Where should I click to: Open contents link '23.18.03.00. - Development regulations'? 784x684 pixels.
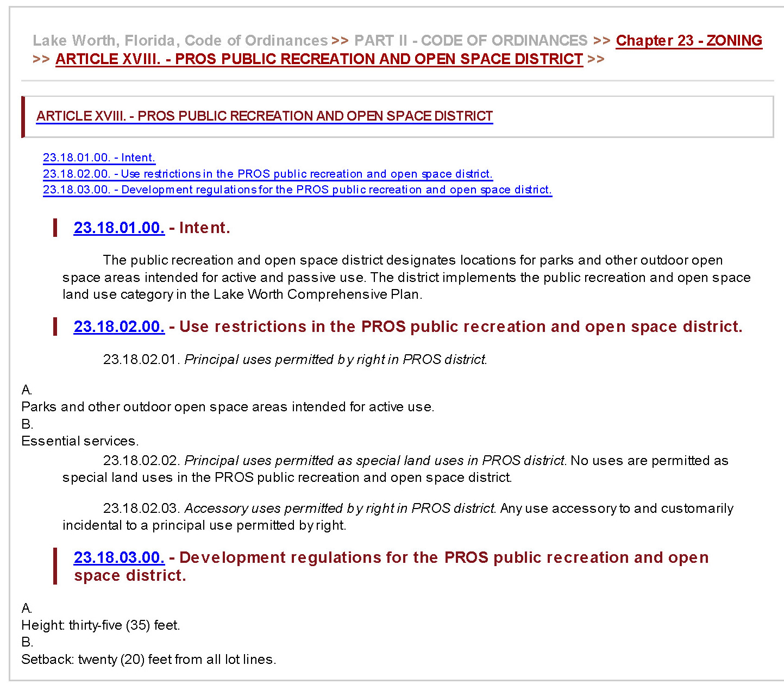[298, 190]
